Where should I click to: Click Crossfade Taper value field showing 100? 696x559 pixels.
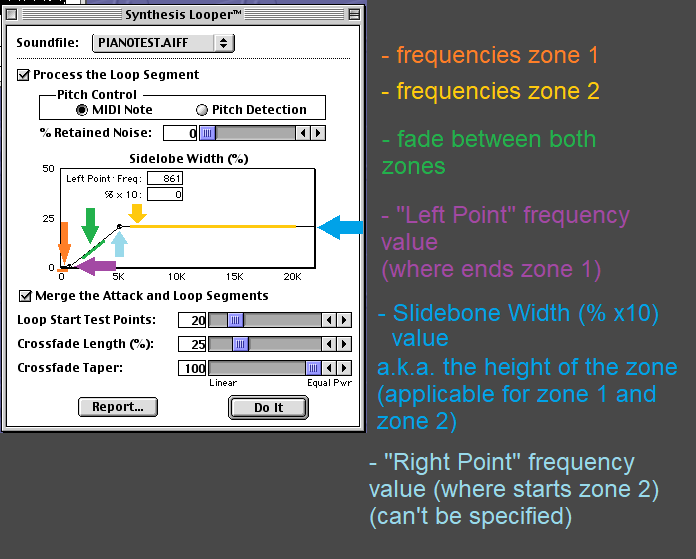click(192, 368)
